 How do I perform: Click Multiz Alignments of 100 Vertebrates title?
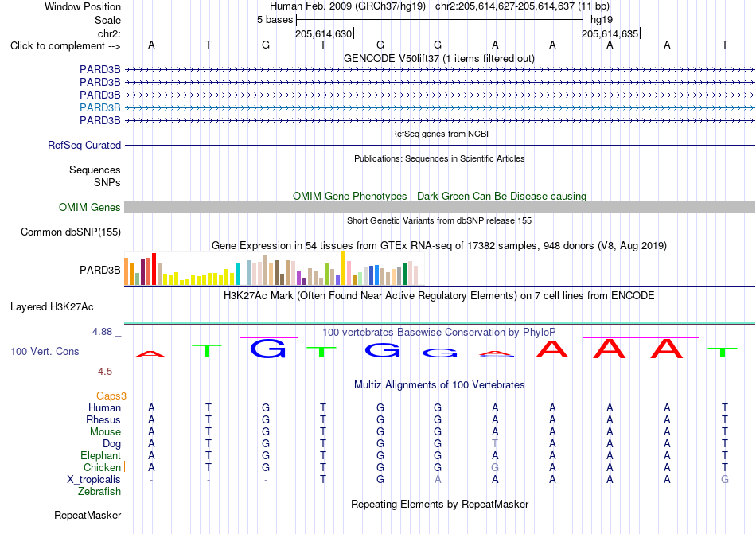(439, 384)
